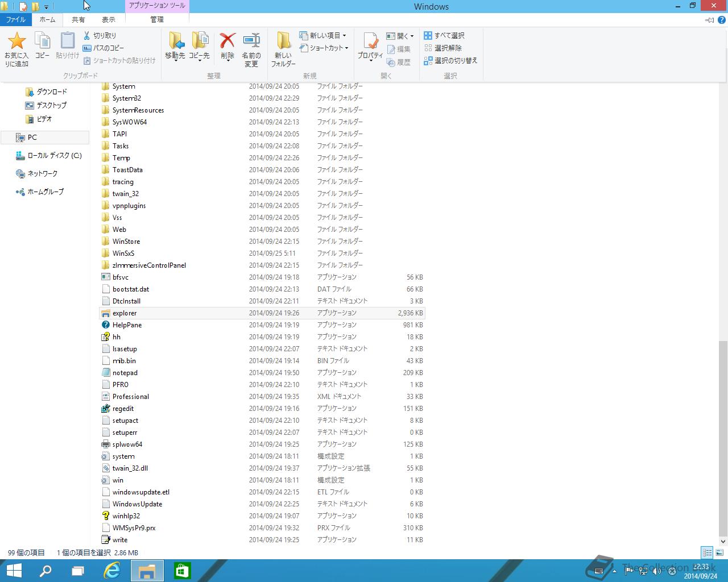Open Search from the taskbar magnifier
728x582 pixels.
coord(45,571)
